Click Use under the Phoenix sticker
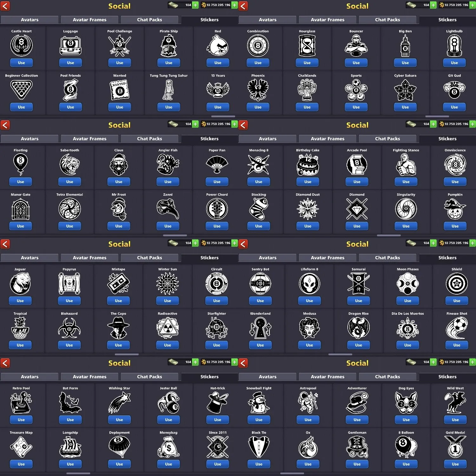Screen dimensions: 476x476 pos(258,107)
